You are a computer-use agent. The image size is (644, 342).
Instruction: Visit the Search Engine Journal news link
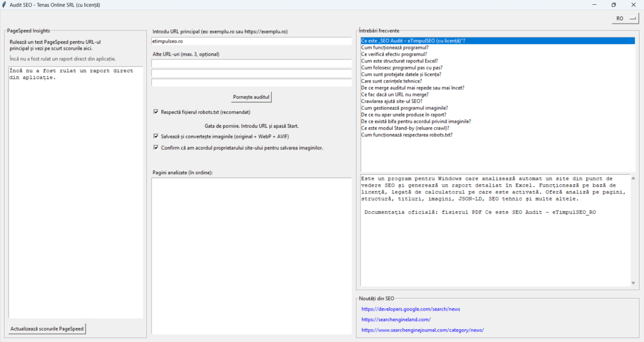pos(422,330)
